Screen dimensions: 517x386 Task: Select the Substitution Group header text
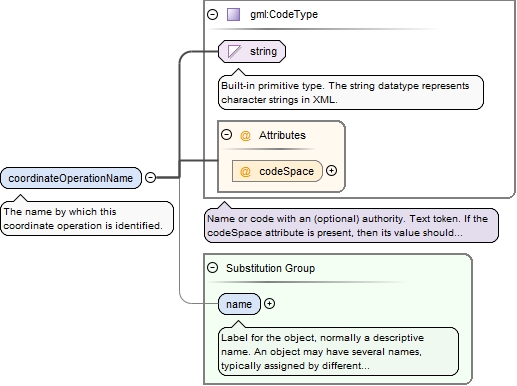pyautogui.click(x=270, y=268)
